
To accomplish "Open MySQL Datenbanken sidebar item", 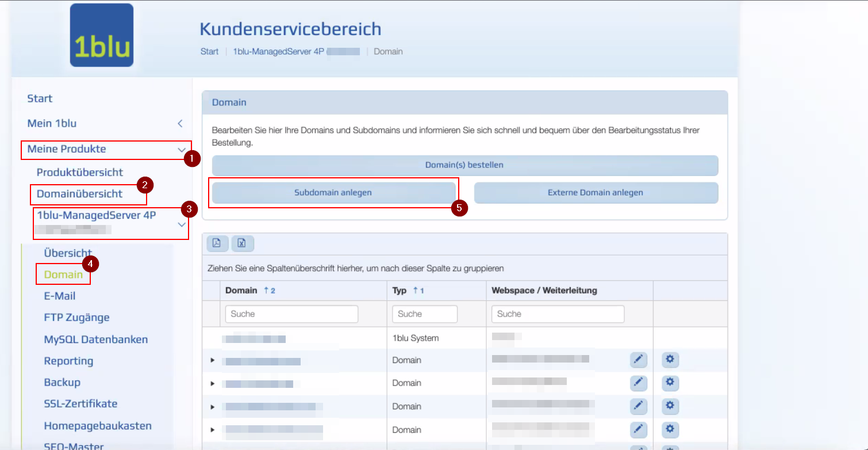I will 96,340.
